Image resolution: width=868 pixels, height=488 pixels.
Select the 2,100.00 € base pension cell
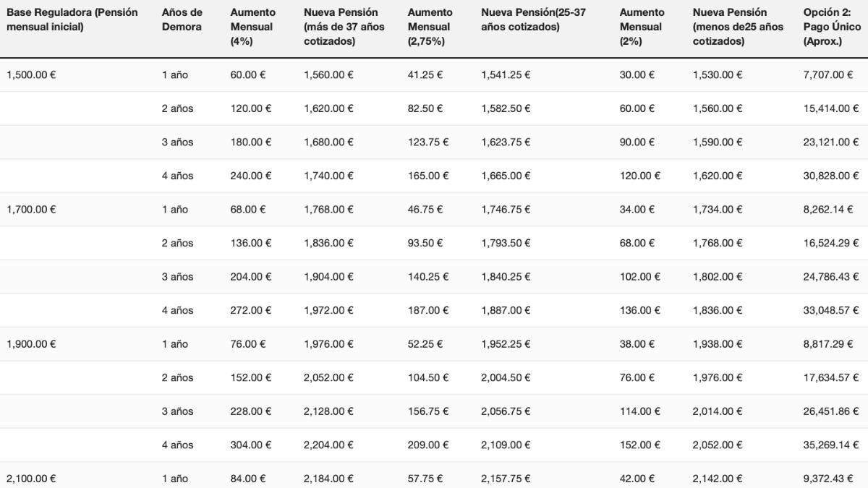[31, 479]
